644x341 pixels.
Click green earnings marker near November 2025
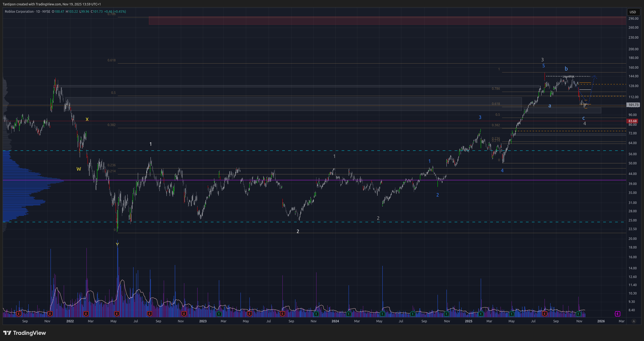click(x=578, y=314)
